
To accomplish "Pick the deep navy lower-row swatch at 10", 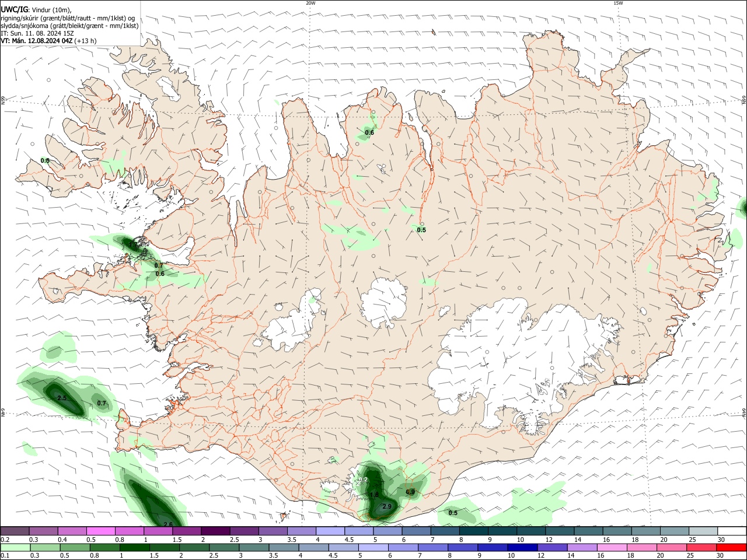I will click(x=522, y=547).
